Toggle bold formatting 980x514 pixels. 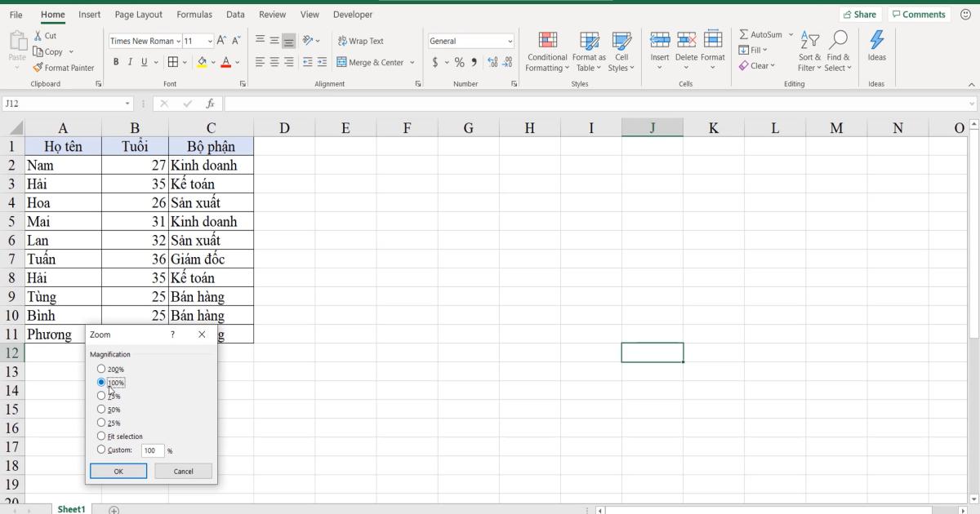[x=115, y=61]
